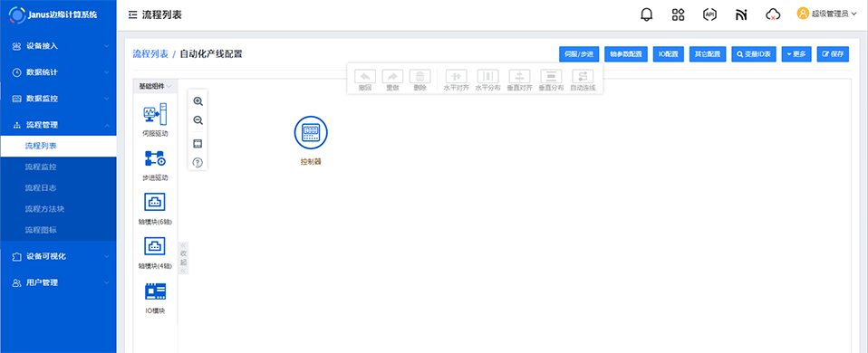The height and width of the screenshot is (353, 868).
Task: Expand the 数据监控 sidebar menu
Action: pyautogui.click(x=58, y=99)
